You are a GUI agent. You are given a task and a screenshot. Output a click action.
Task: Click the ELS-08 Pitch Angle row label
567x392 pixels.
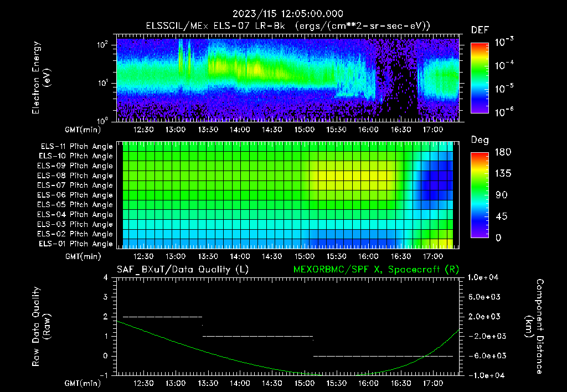point(75,176)
